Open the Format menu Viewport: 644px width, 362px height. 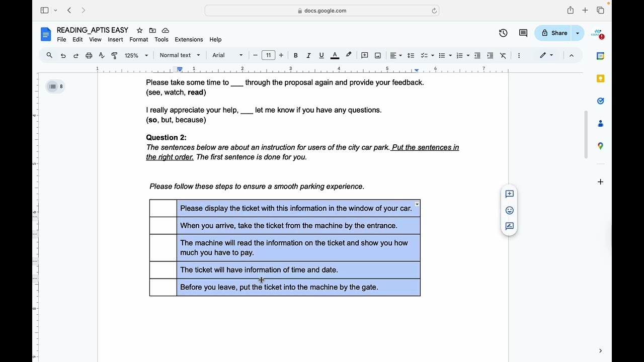pyautogui.click(x=139, y=40)
